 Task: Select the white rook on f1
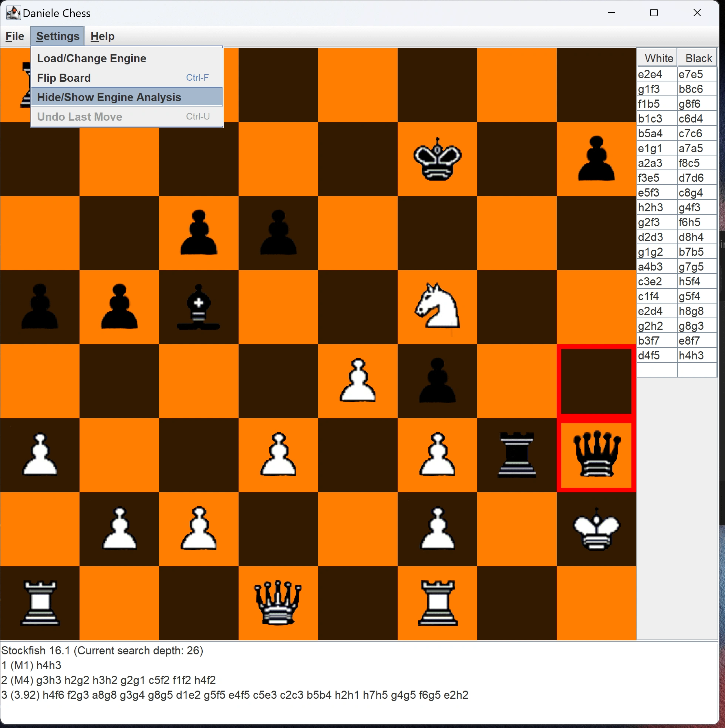tap(437, 603)
